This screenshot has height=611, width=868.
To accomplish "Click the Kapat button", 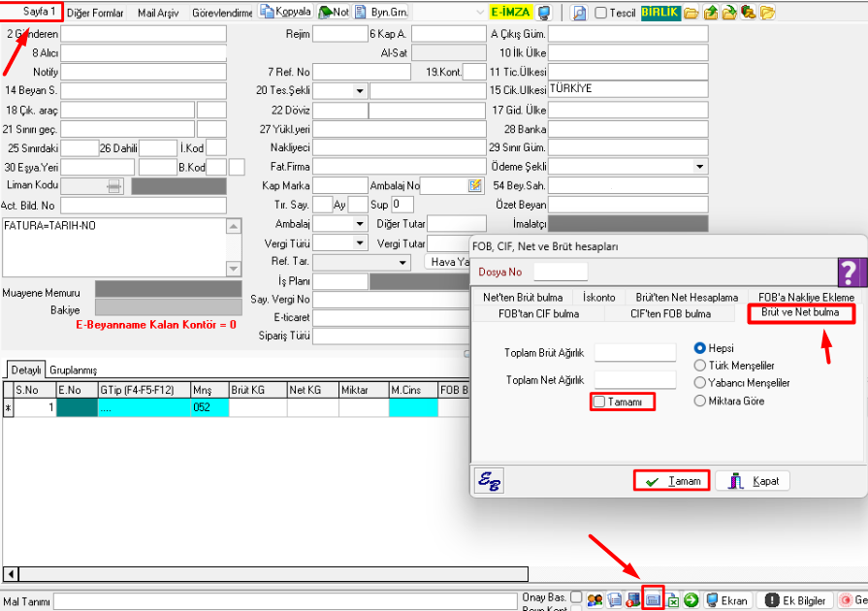I will tap(752, 480).
